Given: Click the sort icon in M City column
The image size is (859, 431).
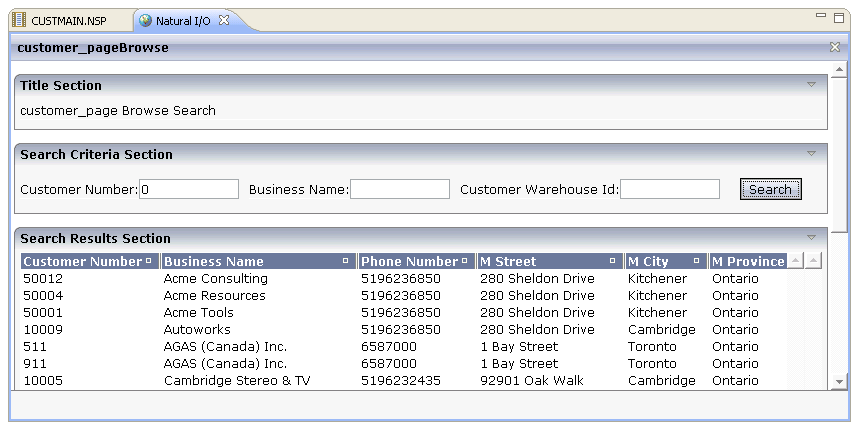Looking at the screenshot, I should pos(696,261).
